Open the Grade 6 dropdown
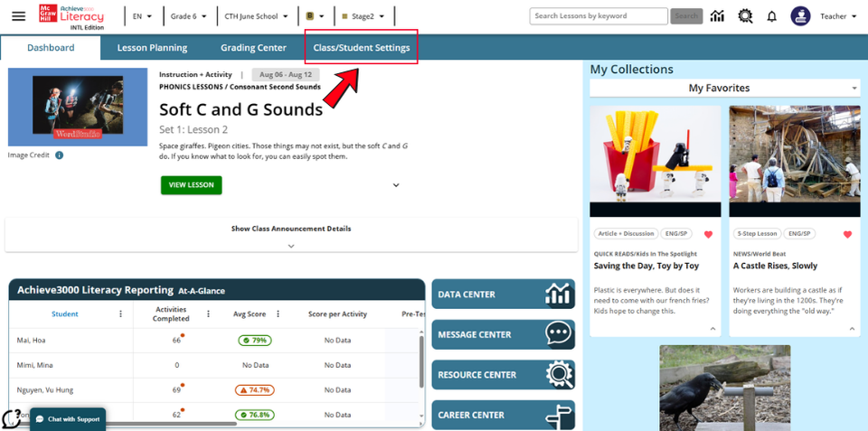This screenshot has width=868, height=431. (x=188, y=16)
